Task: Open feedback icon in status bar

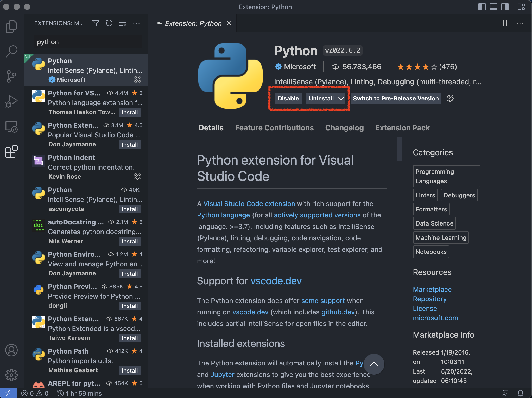Action: tap(505, 393)
